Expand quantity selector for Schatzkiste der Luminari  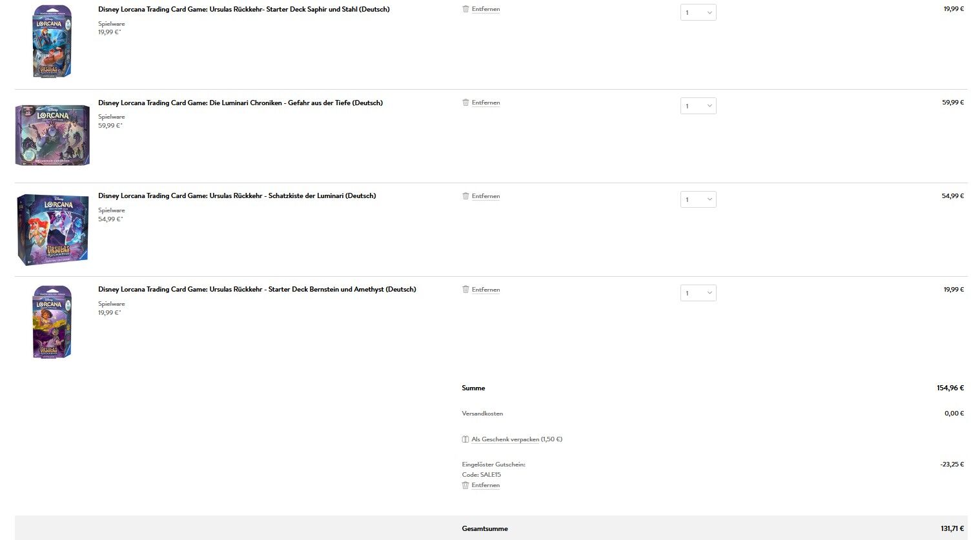coord(698,199)
